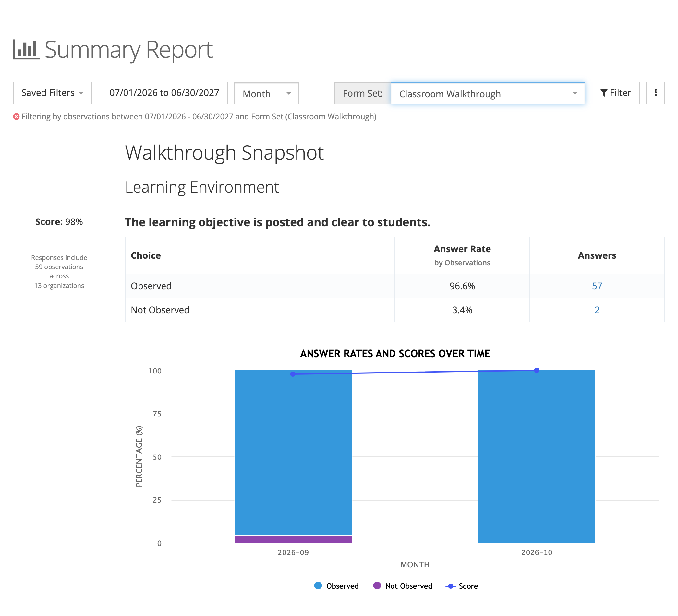Toggle the Not Observed series in the legend
This screenshot has width=678, height=616.
point(403,586)
